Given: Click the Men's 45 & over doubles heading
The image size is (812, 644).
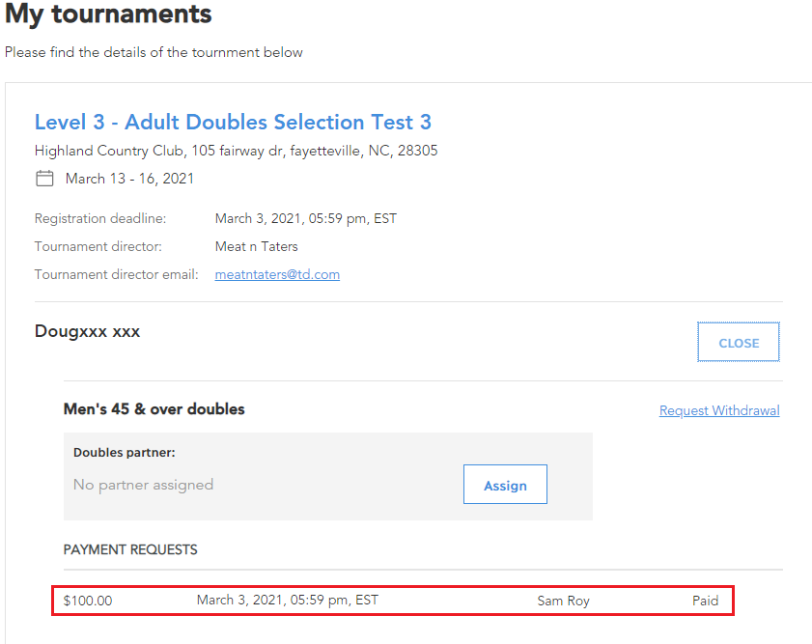Looking at the screenshot, I should [154, 409].
